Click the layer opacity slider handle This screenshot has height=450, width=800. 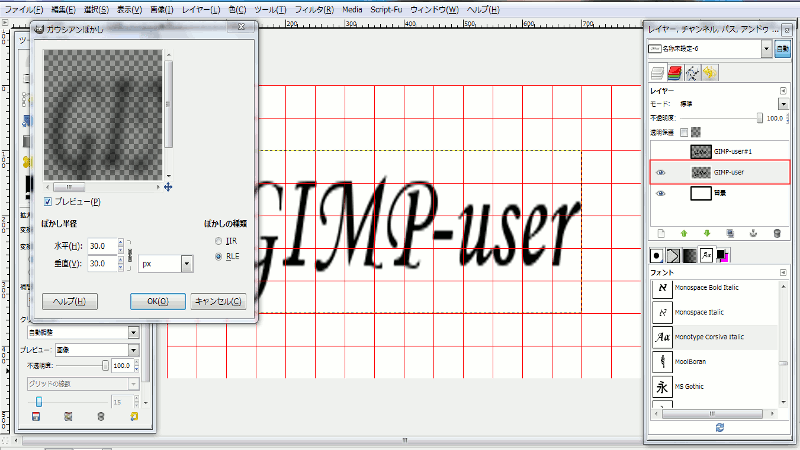coord(760,118)
